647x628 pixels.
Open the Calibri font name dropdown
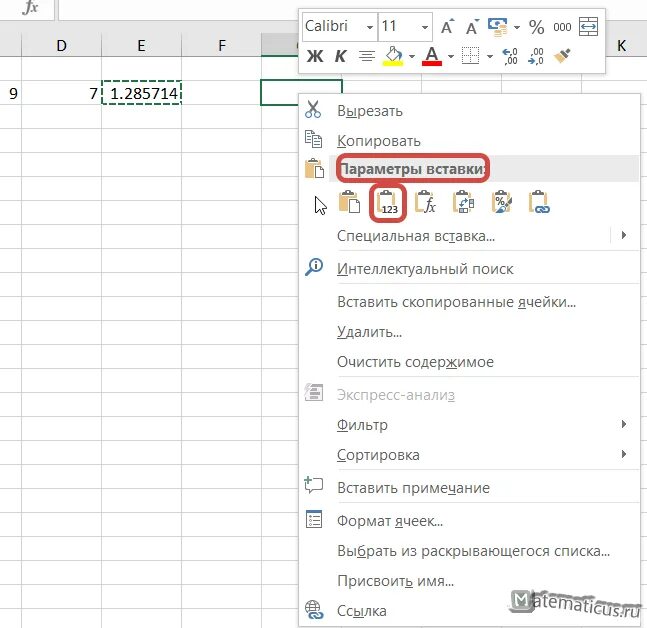coord(370,27)
